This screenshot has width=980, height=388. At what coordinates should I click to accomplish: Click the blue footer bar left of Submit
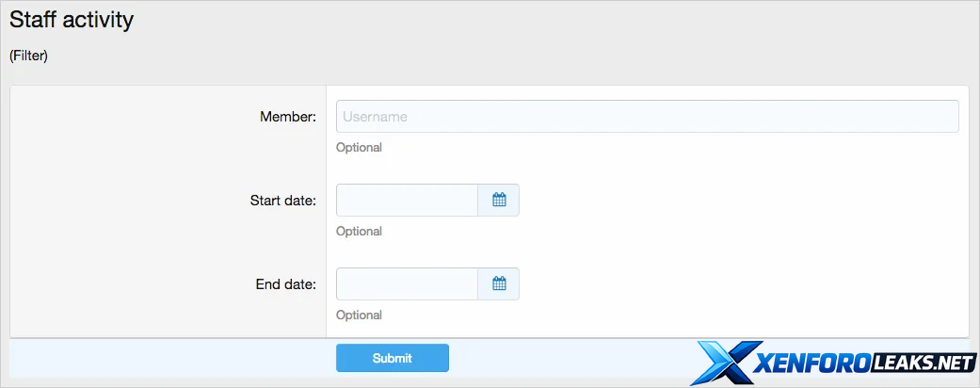[x=169, y=358]
